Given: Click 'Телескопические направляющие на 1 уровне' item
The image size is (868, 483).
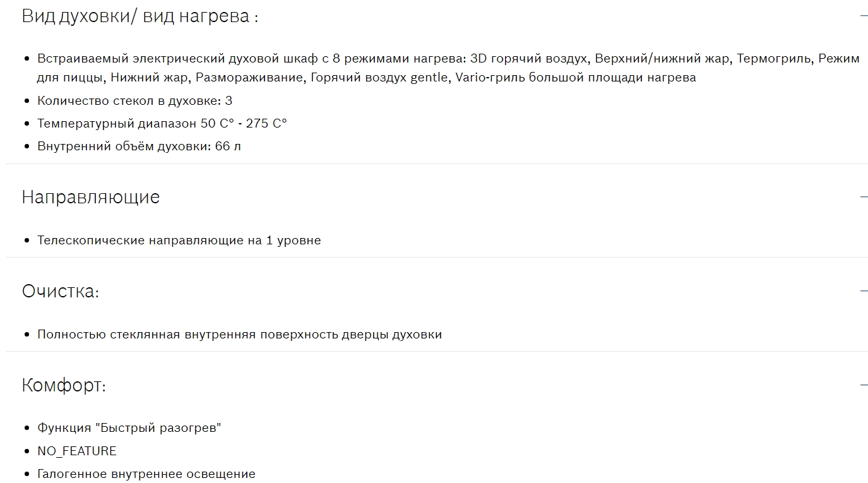Looking at the screenshot, I should [x=179, y=241].
